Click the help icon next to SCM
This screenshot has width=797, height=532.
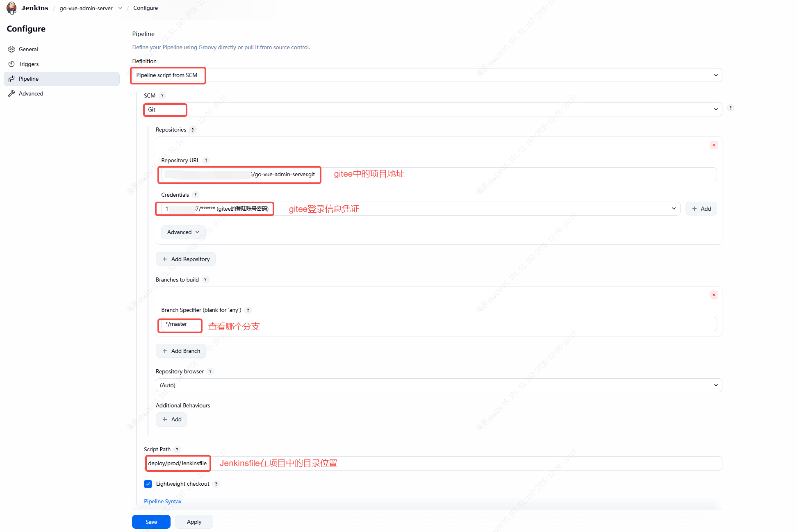click(162, 95)
